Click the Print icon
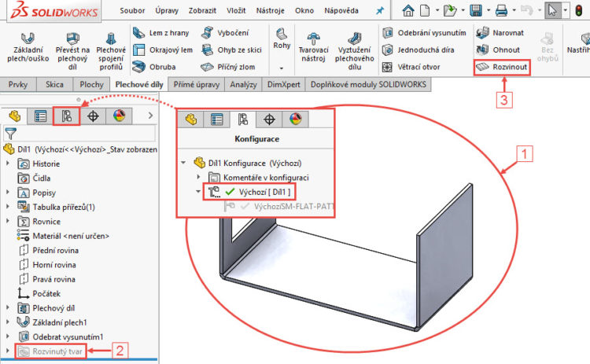590x364 pixels. (x=501, y=10)
